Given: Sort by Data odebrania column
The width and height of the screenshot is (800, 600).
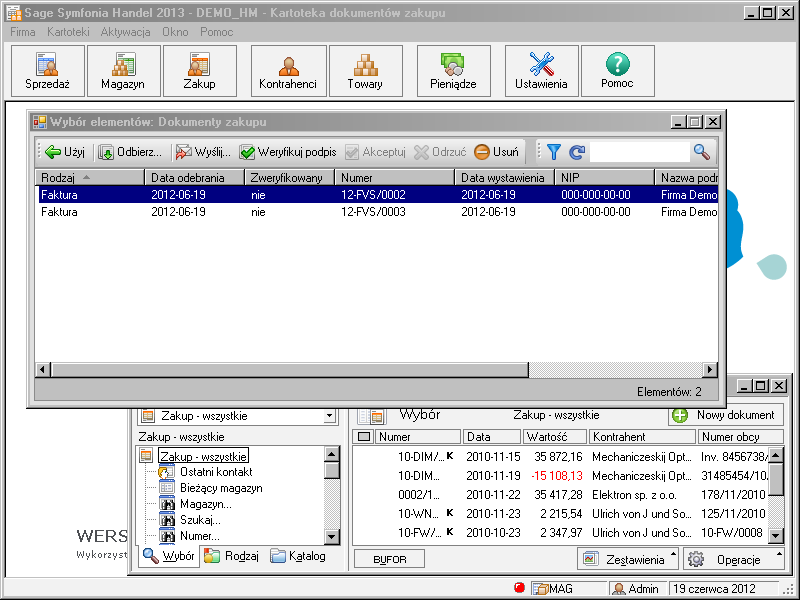Looking at the screenshot, I should coord(194,178).
